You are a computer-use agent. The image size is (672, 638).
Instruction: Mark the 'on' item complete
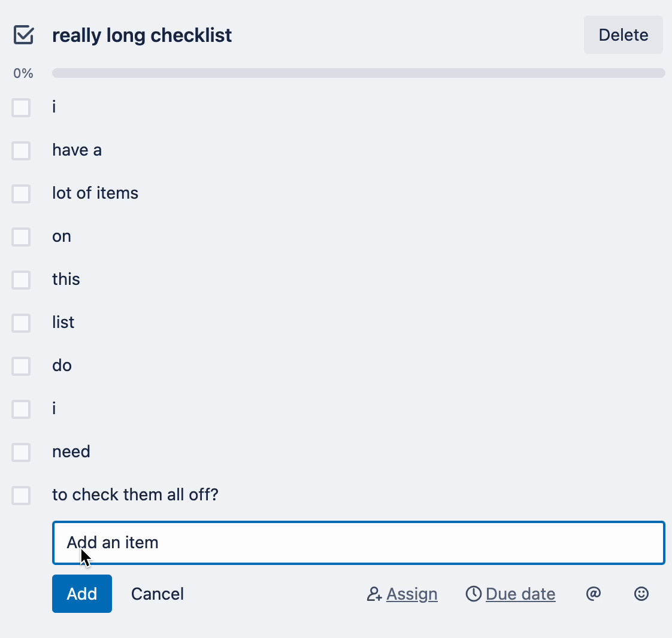pos(21,237)
